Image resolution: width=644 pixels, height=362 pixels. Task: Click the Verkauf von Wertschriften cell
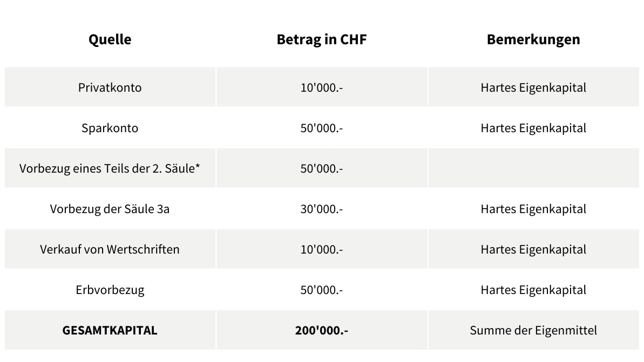[x=110, y=249]
